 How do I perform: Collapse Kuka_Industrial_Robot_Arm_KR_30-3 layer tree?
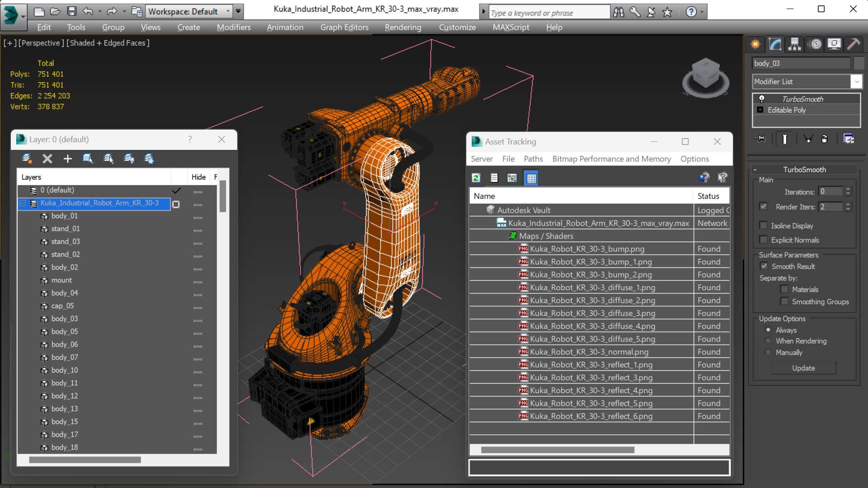pos(22,203)
